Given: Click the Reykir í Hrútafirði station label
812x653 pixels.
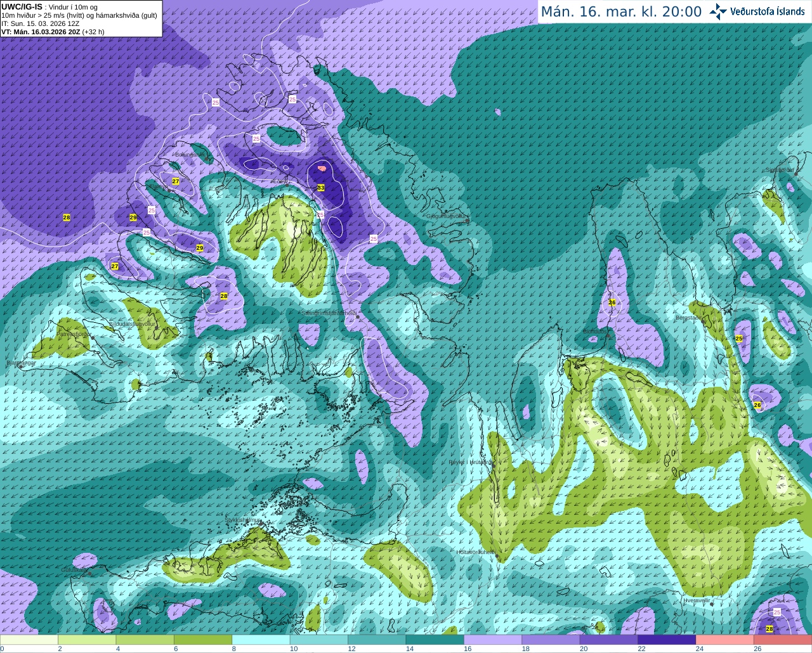Looking at the screenshot, I should coord(470,462).
